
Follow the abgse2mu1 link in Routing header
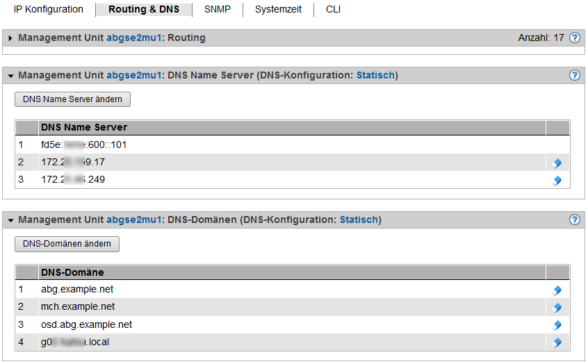click(133, 38)
